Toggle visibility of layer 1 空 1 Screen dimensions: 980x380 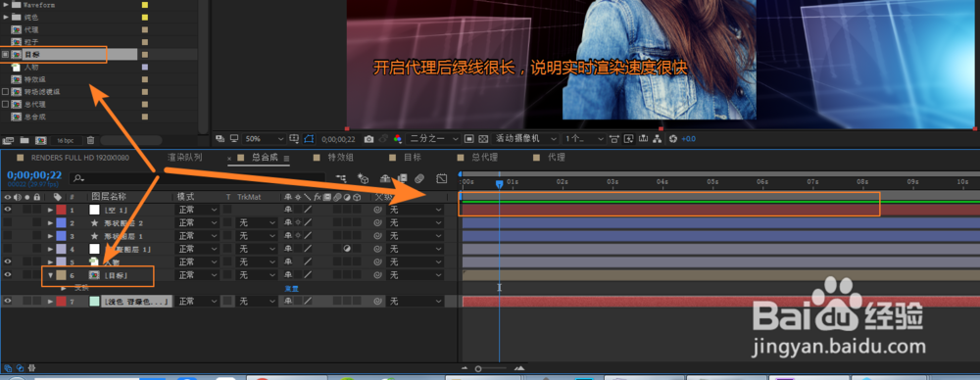tap(8, 210)
